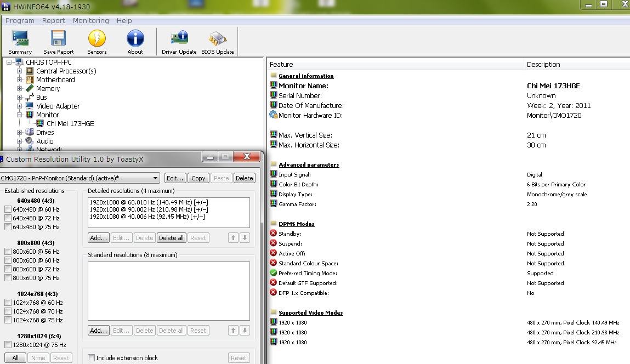Click the Monitor Name row icon
630x364 pixels.
pyautogui.click(x=273, y=85)
